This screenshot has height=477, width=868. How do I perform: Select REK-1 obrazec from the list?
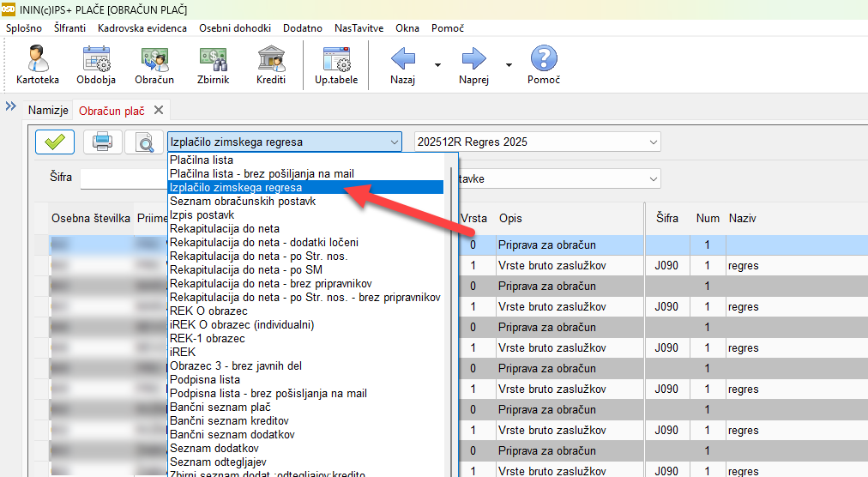point(208,338)
